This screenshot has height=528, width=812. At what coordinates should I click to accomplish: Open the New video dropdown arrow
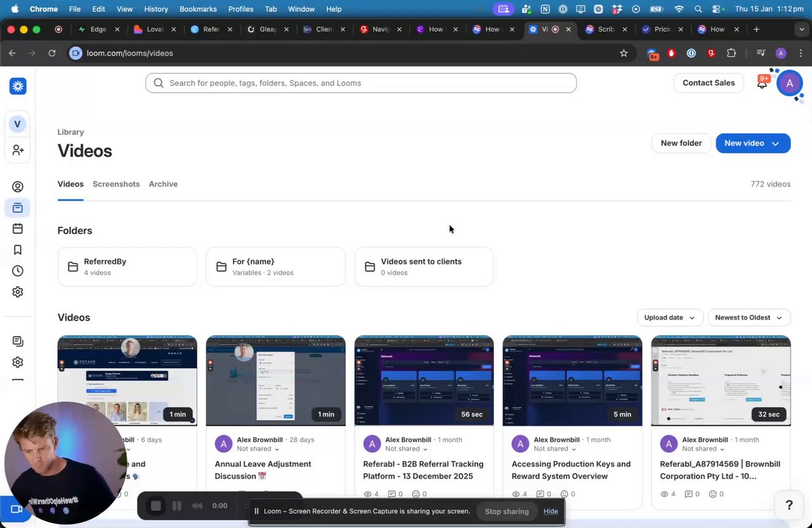tap(775, 143)
